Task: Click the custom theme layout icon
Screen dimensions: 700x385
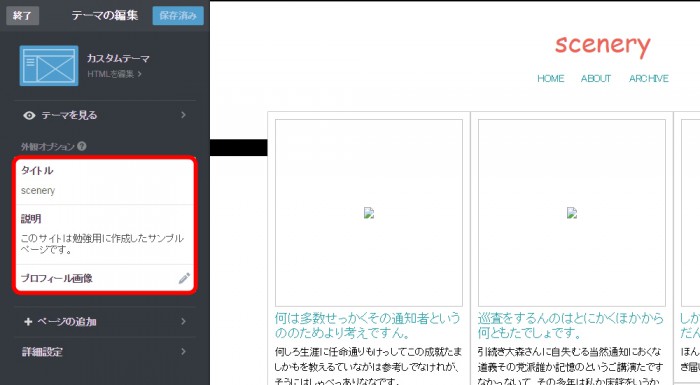Action: [49, 66]
